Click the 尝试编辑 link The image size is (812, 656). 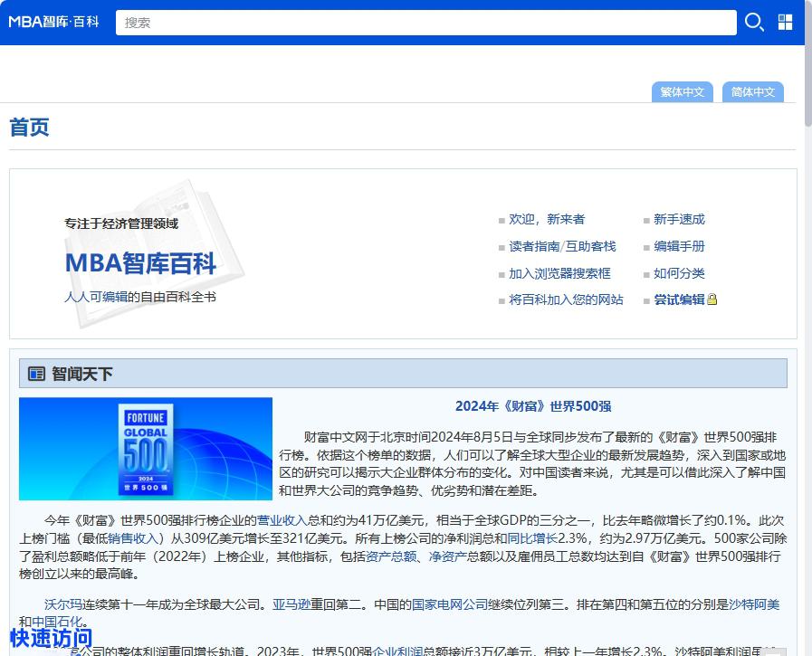678,299
